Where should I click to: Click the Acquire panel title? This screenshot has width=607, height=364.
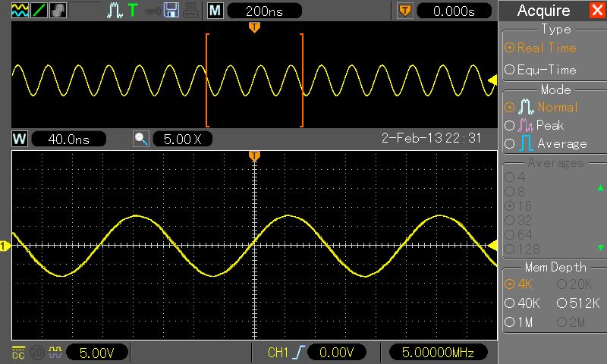543,11
